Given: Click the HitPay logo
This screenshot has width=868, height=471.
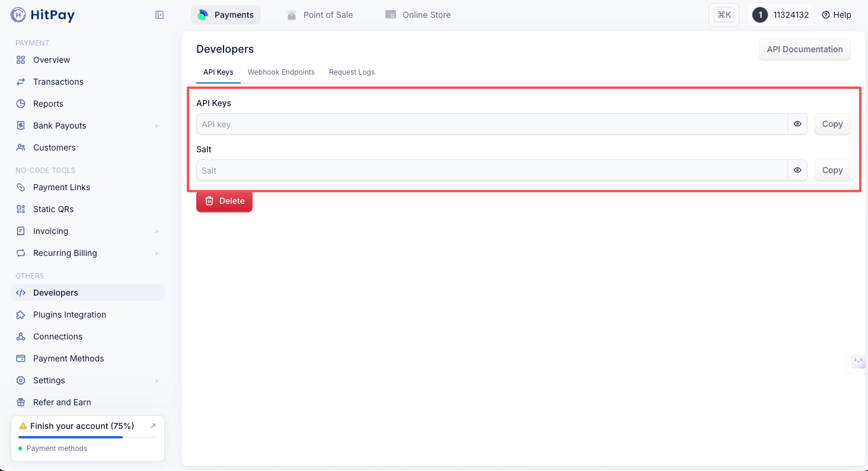Looking at the screenshot, I should coord(43,15).
